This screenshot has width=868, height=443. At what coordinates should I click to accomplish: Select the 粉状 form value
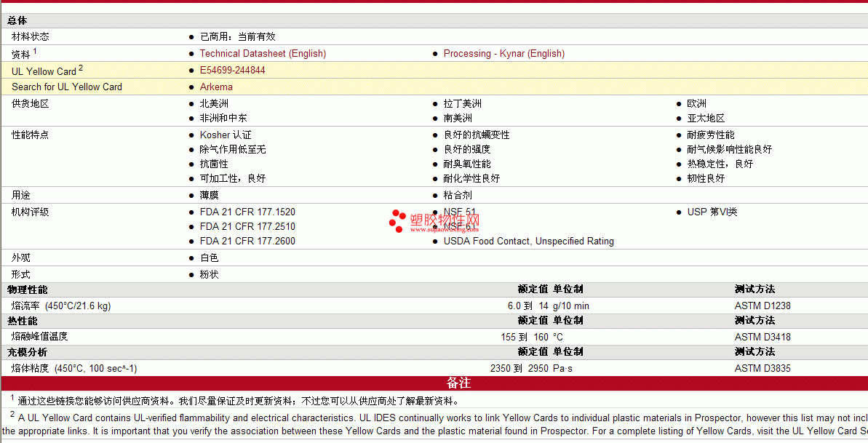[210, 274]
